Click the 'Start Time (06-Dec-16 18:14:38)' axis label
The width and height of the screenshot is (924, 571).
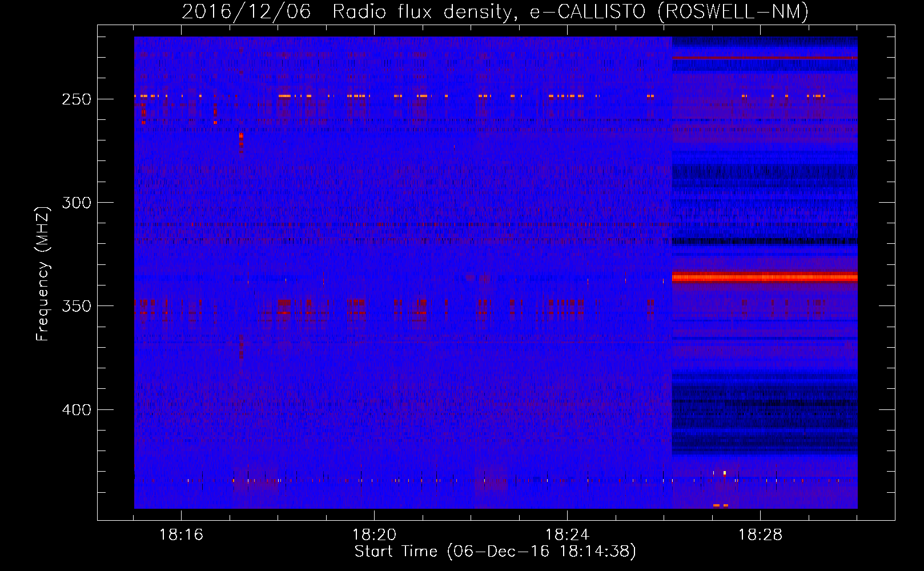[495, 552]
